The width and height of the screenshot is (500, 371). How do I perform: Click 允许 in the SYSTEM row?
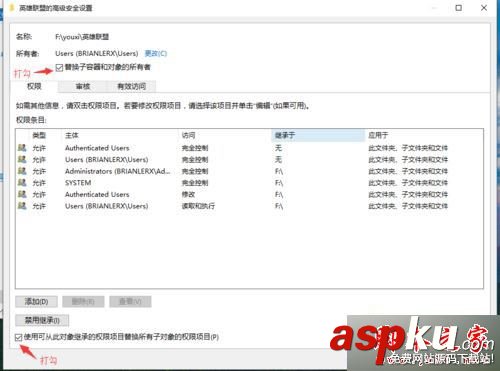point(39,183)
